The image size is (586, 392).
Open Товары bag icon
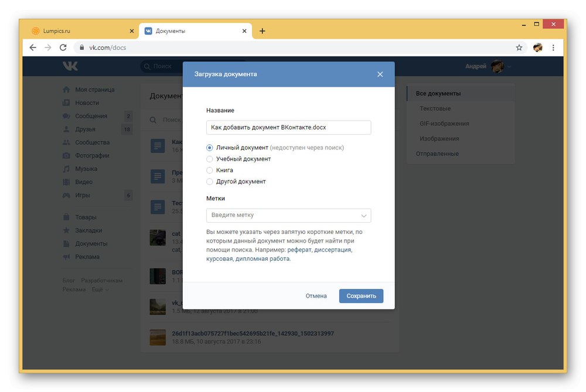66,217
